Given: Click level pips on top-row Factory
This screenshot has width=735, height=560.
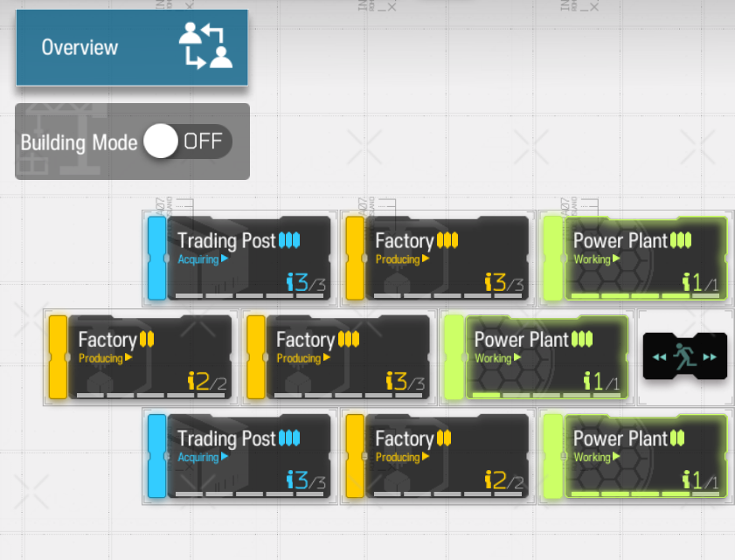Looking at the screenshot, I should [x=447, y=240].
